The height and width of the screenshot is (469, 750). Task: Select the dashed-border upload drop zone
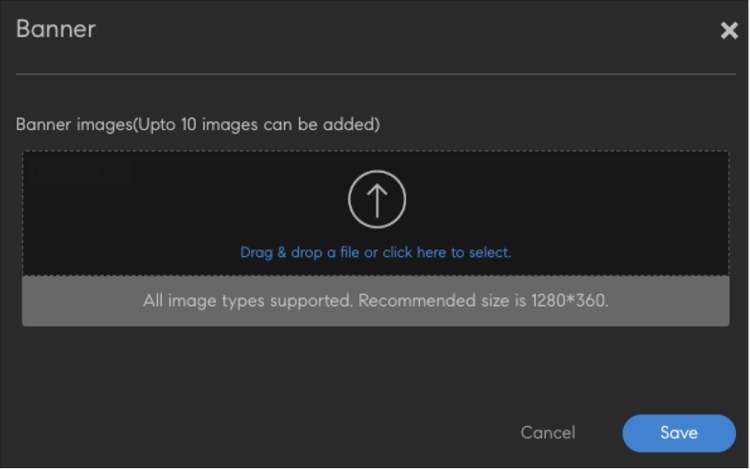[375, 213]
